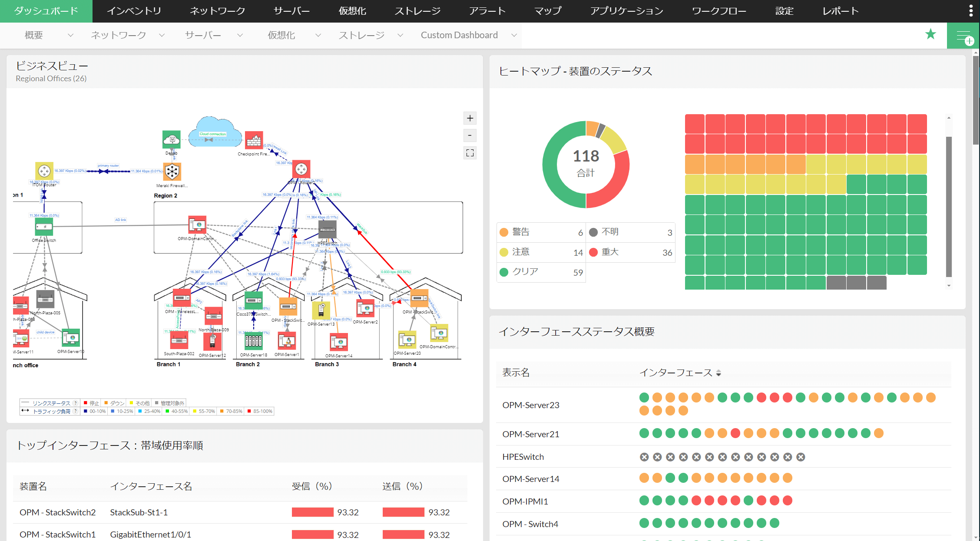Open the レポート section
The height and width of the screenshot is (541, 980).
click(x=839, y=11)
